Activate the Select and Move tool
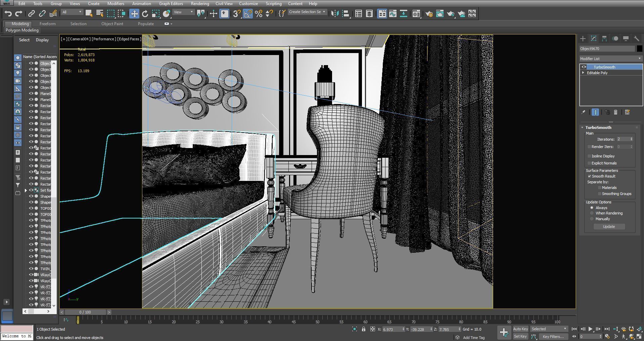This screenshot has height=341, width=644. 134,13
